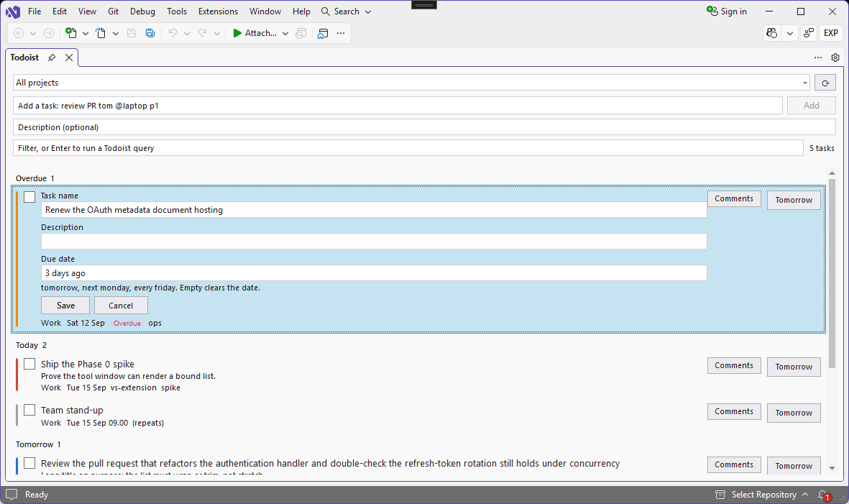Viewport: 849px width, 504px height.
Task: Mark Team stand-up as complete
Action: 29,410
